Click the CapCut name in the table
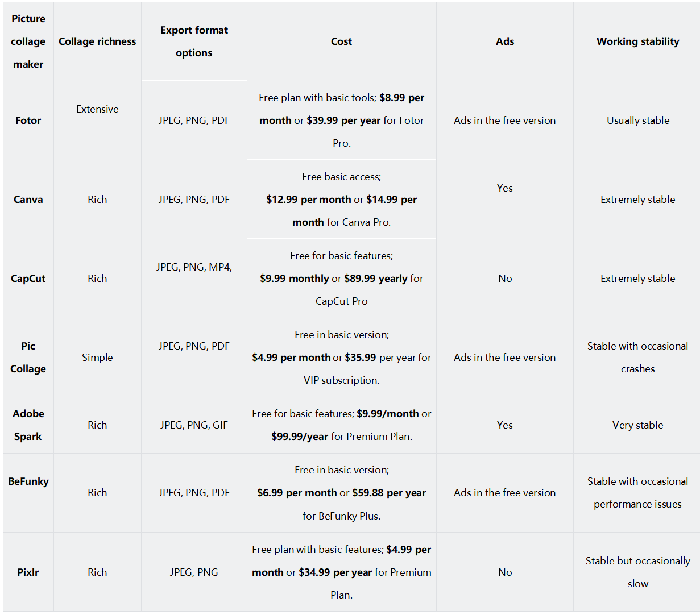The height and width of the screenshot is (615, 700). (28, 279)
